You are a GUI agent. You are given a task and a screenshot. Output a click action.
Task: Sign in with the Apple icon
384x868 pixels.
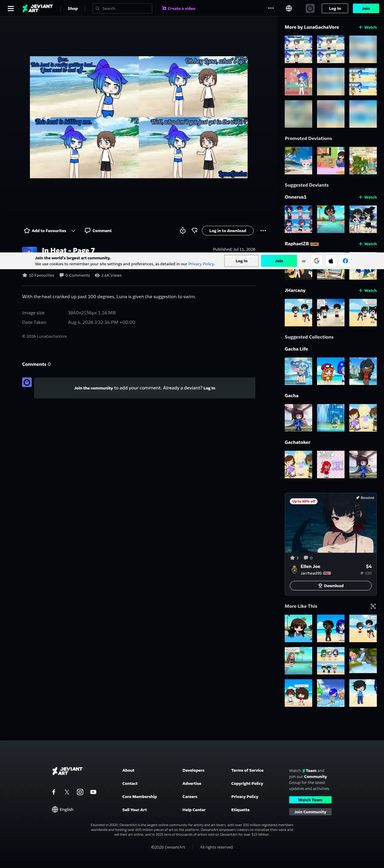point(331,261)
